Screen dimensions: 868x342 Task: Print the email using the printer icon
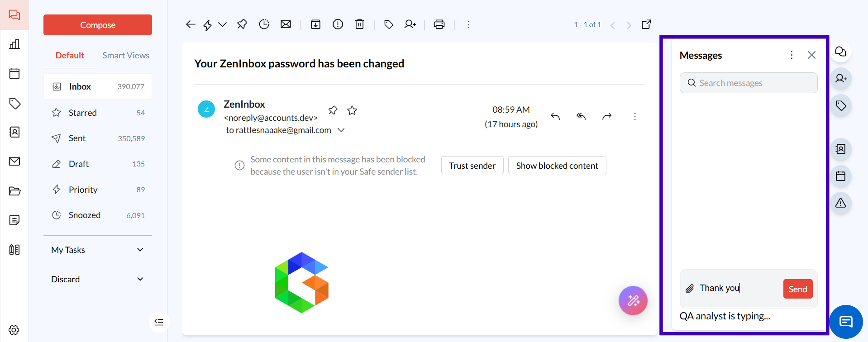point(439,24)
